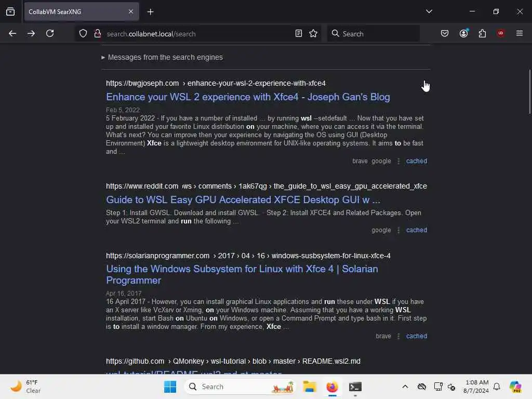Click the reddit.com result URL text
This screenshot has height=399, width=532.
click(267, 187)
